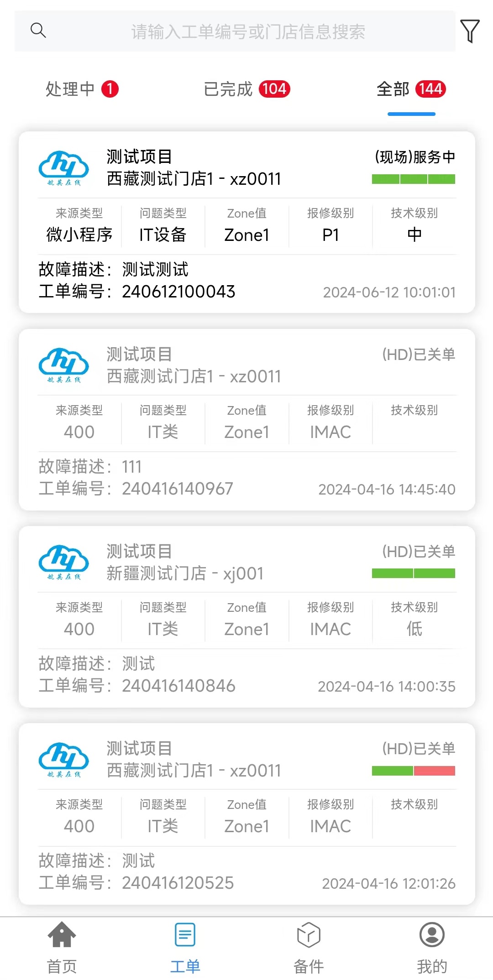Select the 全部 tab

(411, 89)
